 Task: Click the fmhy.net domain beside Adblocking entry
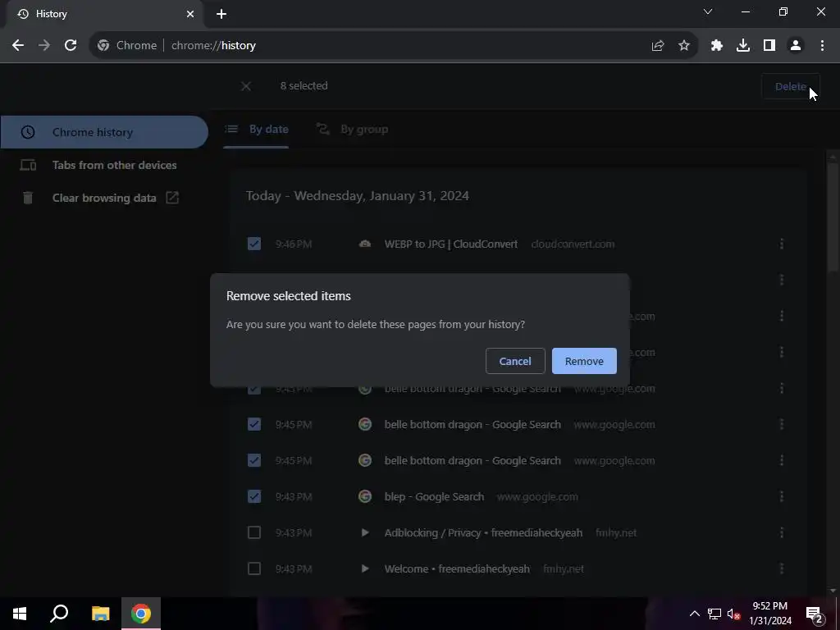616,532
